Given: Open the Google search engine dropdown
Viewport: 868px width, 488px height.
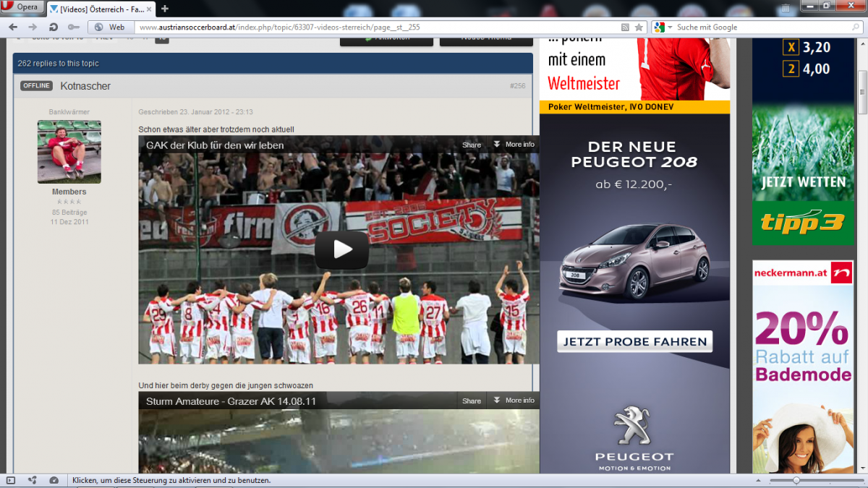Looking at the screenshot, I should [662, 27].
